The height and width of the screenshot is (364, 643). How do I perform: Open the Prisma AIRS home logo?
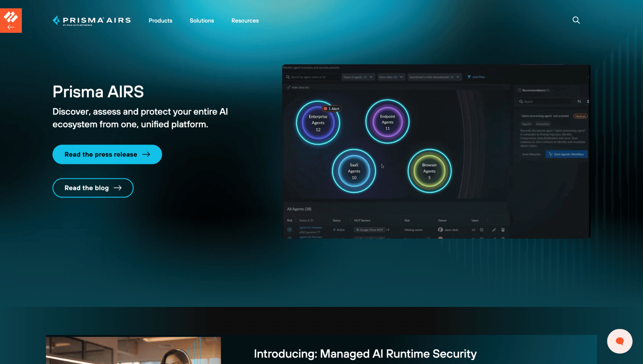tap(92, 21)
